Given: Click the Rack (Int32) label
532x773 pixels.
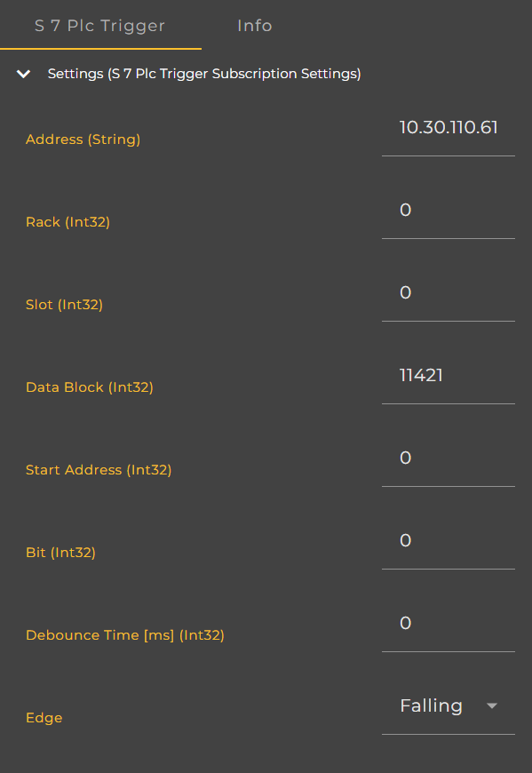Looking at the screenshot, I should [67, 221].
